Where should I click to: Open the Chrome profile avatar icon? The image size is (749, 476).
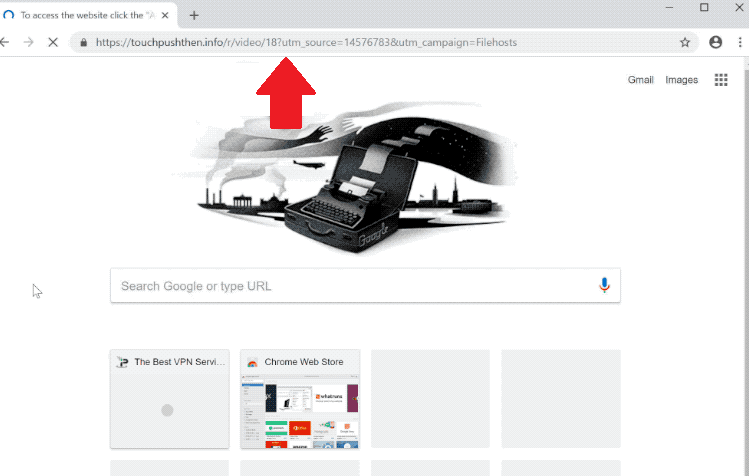click(x=715, y=43)
